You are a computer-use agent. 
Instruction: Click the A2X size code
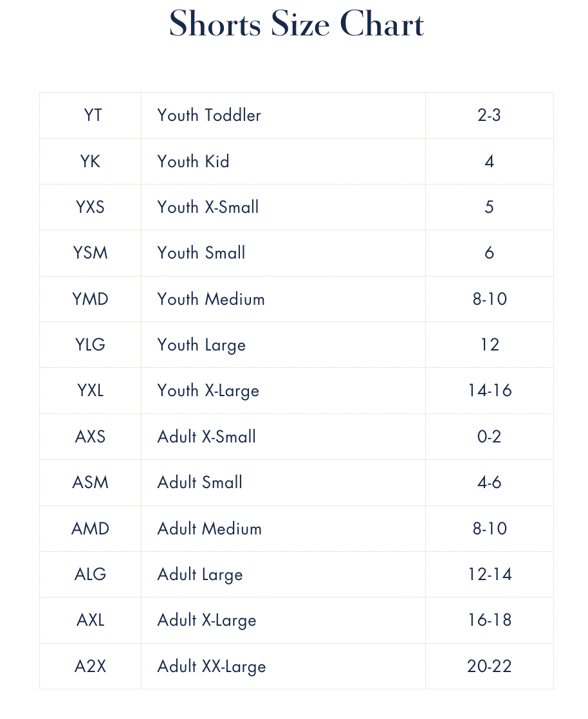(x=91, y=666)
